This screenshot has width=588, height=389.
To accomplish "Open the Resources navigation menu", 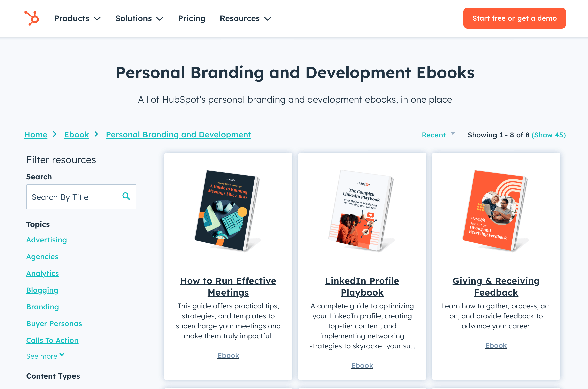I will pos(245,18).
